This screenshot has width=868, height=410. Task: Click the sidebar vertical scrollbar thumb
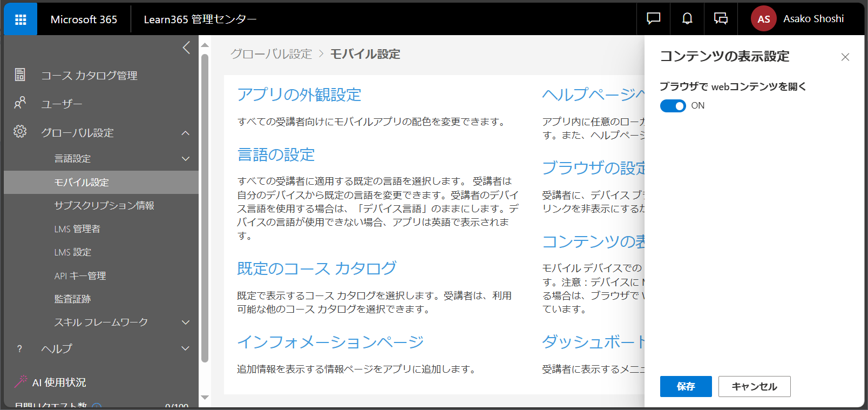[205, 208]
